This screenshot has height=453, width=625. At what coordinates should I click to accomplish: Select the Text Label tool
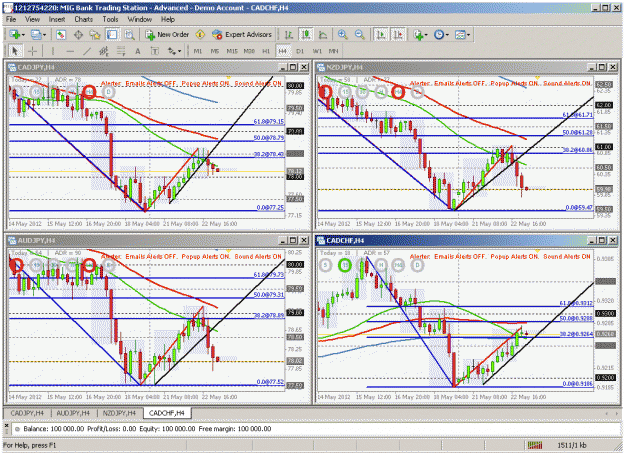click(x=155, y=51)
